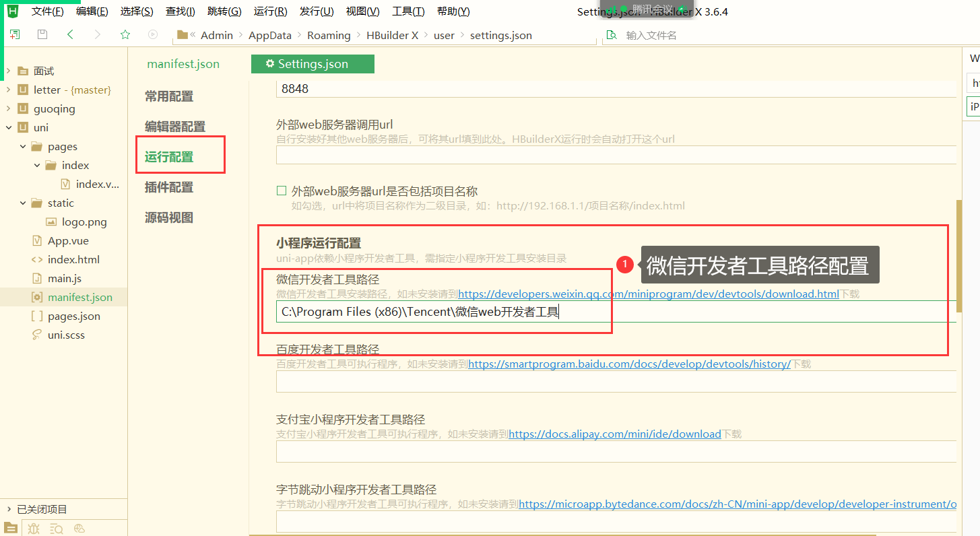Viewport: 980px width, 536px height.
Task: Toggle 外部web服务器url是否包括项目名称 checkbox
Action: tap(282, 191)
